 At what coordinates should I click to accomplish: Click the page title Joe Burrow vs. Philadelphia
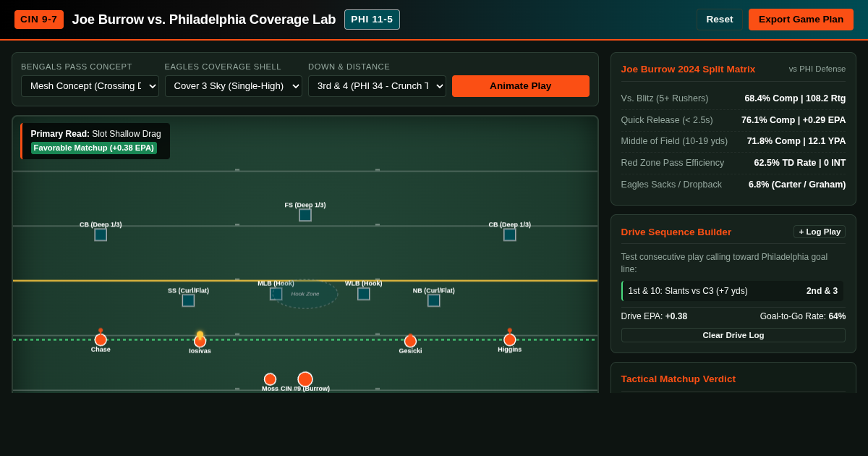[x=204, y=20]
